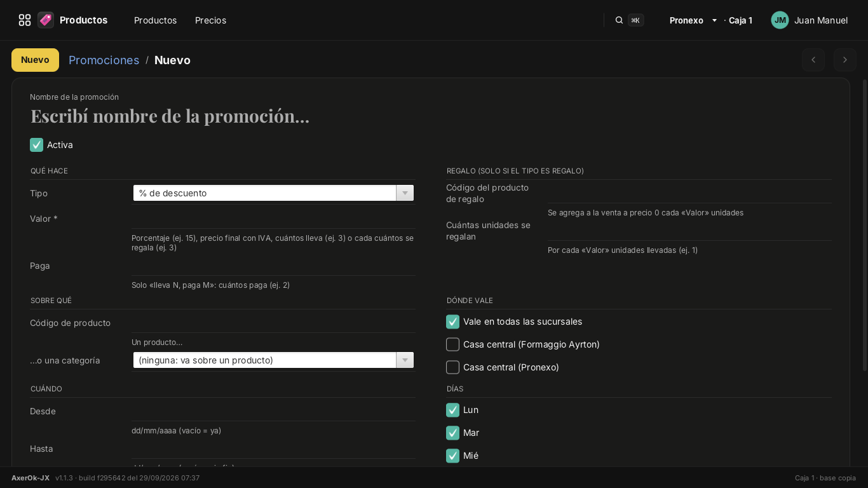Toggle the Activa checkbox
868x488 pixels.
click(x=37, y=145)
